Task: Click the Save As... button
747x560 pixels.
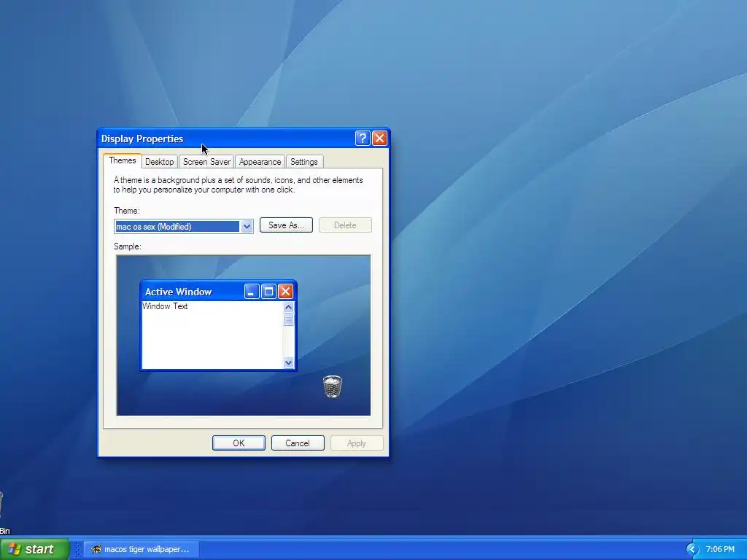Action: tap(286, 225)
